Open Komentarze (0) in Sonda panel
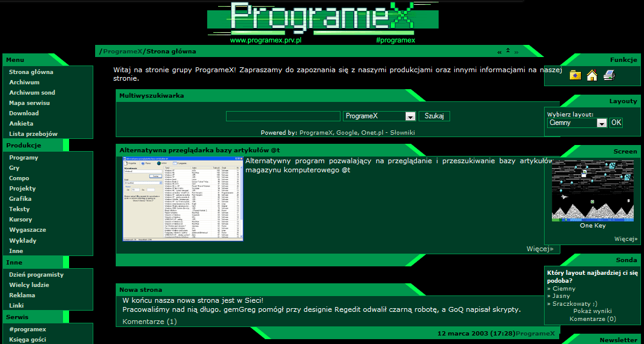 tap(593, 319)
